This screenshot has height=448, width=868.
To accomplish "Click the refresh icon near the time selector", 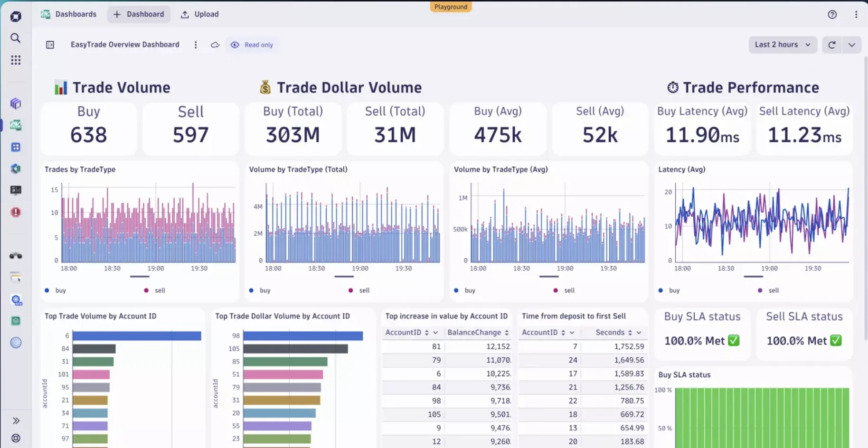I will tap(831, 45).
